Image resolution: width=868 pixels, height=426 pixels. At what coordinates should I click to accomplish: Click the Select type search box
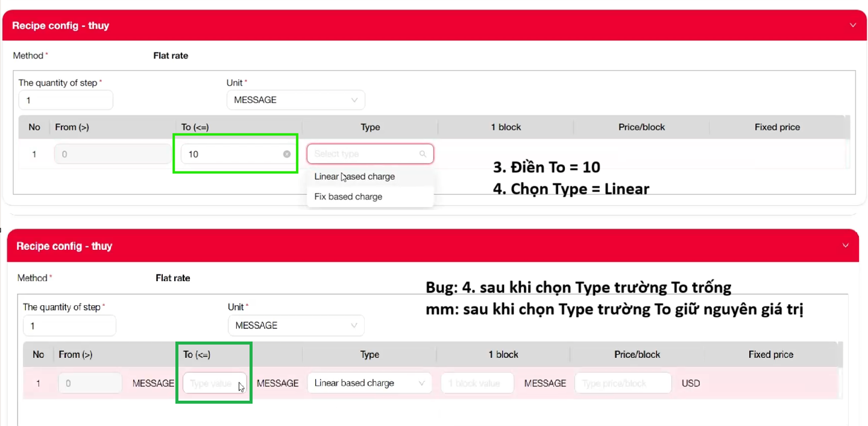tap(365, 154)
